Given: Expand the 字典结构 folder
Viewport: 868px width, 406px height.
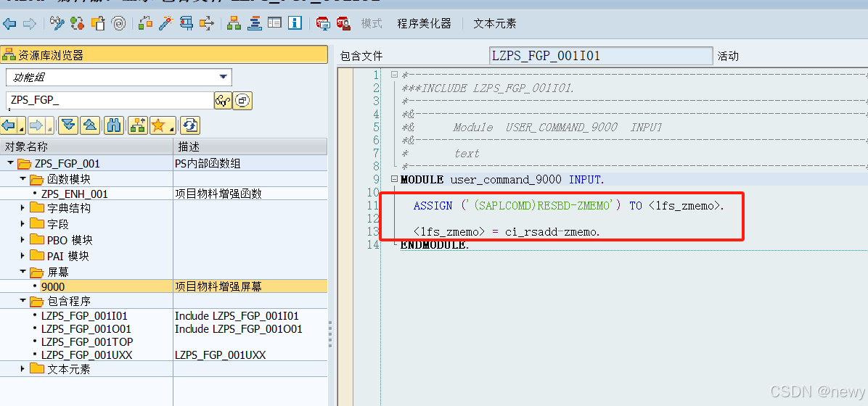Looking at the screenshot, I should pyautogui.click(x=22, y=208).
